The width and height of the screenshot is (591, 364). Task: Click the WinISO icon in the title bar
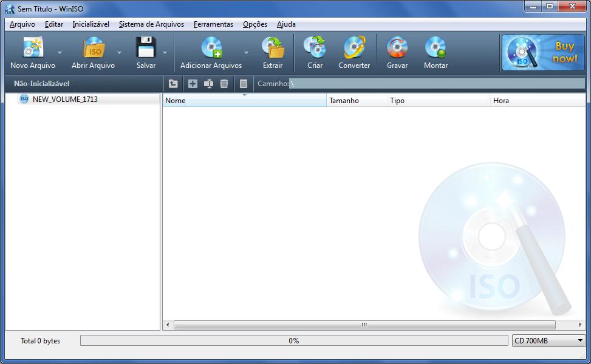pyautogui.click(x=10, y=9)
